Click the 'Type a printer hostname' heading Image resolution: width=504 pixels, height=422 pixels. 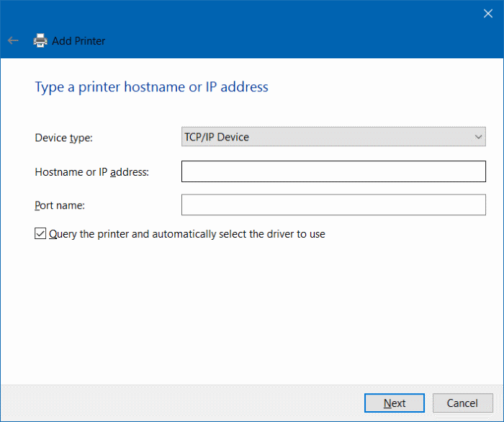tap(151, 87)
